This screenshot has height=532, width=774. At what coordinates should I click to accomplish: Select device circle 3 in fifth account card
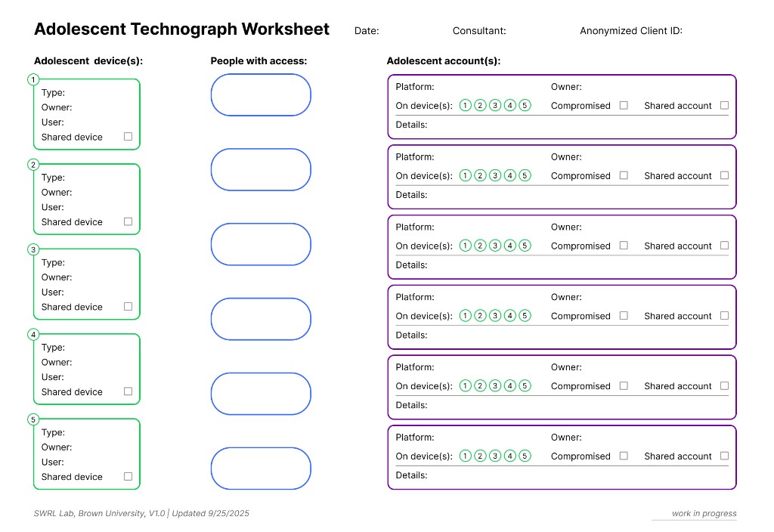pos(495,385)
